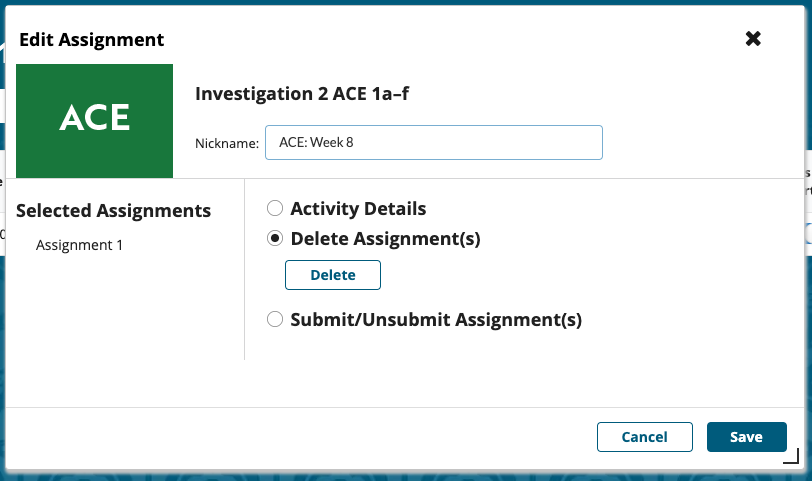Click the Nickname text field

(433, 142)
